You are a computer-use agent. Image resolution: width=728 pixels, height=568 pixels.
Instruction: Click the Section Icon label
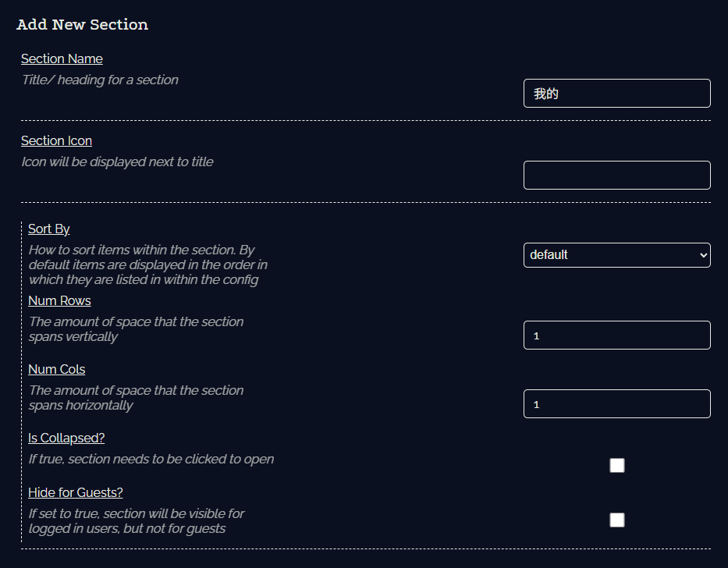point(57,140)
